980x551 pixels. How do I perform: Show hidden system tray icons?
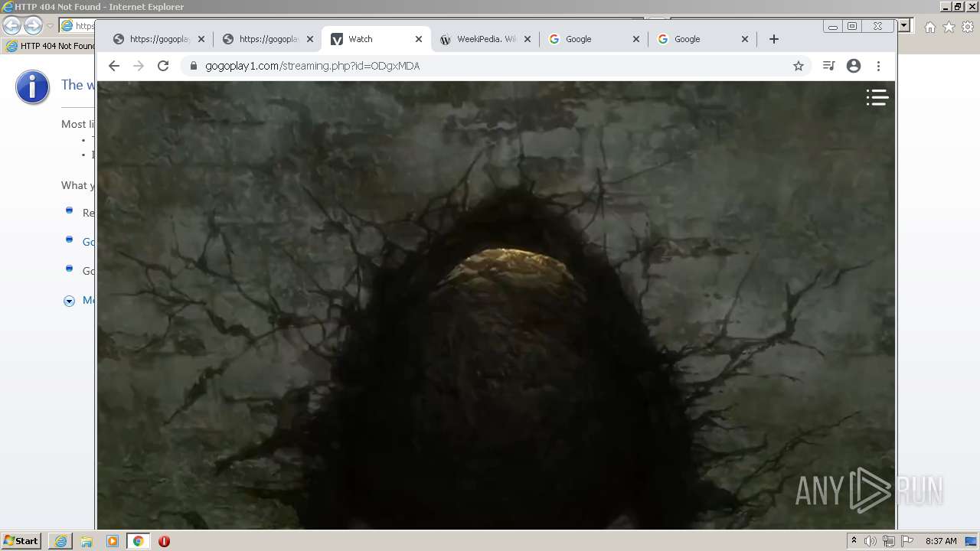[854, 541]
